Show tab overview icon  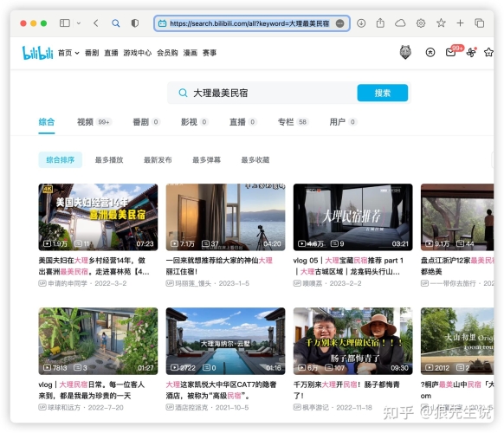tap(479, 23)
